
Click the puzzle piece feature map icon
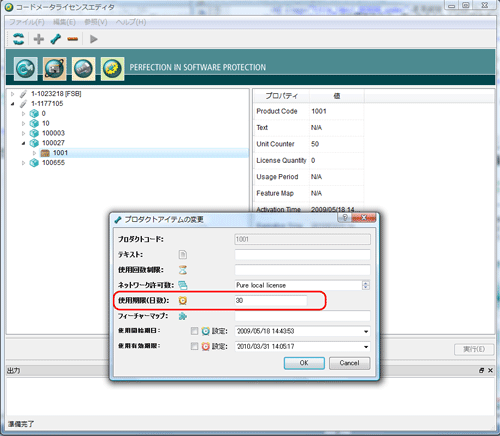pos(183,316)
